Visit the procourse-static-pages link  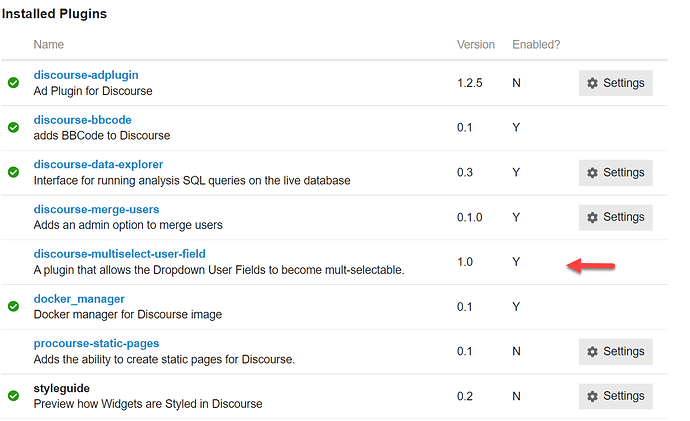pyautogui.click(x=96, y=344)
